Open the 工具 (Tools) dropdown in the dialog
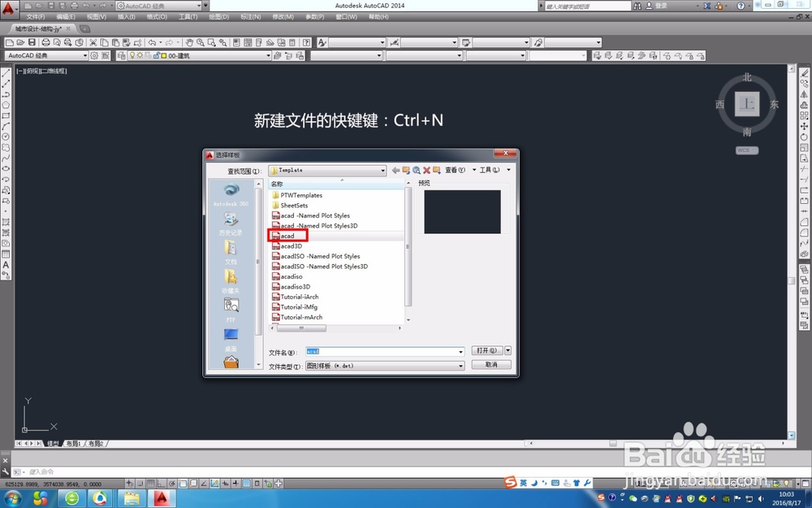The height and width of the screenshot is (508, 812). [488, 170]
